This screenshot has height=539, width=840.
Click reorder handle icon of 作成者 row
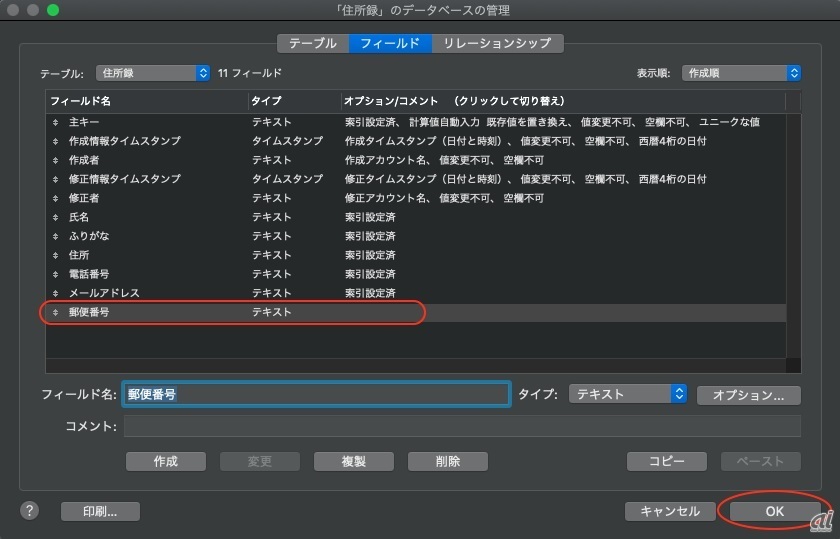55,161
